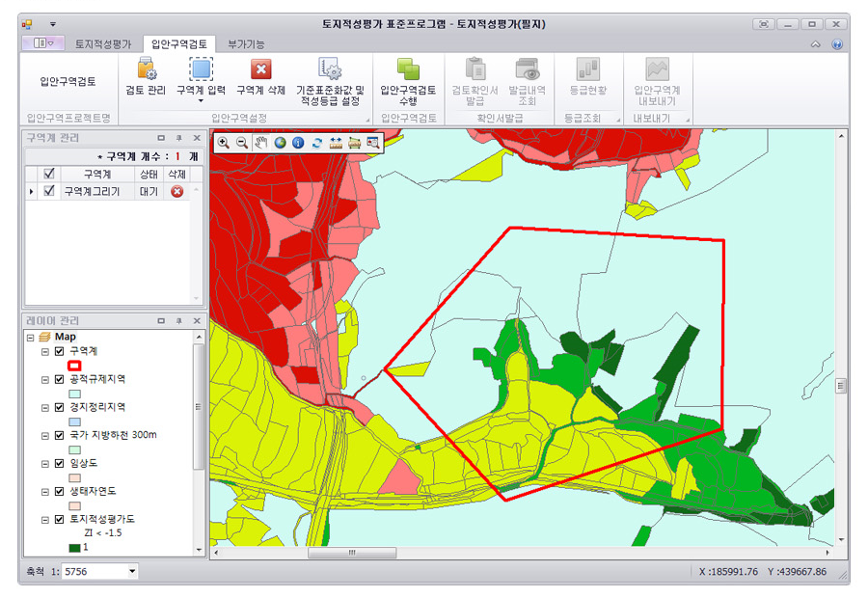Image resolution: width=868 pixels, height=598 pixels.
Task: Click the refresh map icon
Action: tap(317, 143)
